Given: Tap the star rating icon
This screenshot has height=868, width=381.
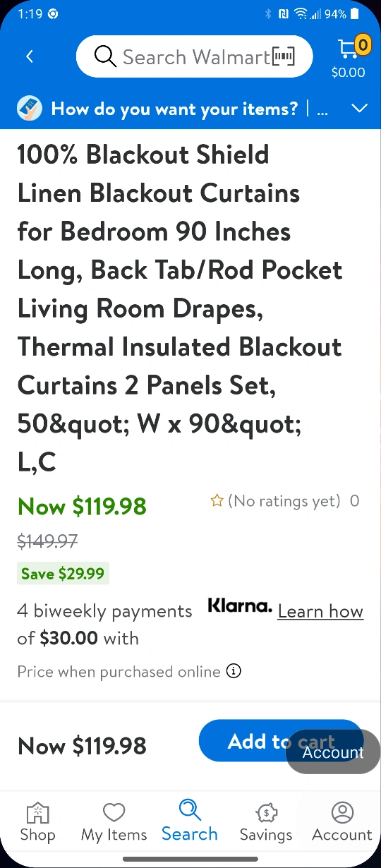Looking at the screenshot, I should click(217, 501).
